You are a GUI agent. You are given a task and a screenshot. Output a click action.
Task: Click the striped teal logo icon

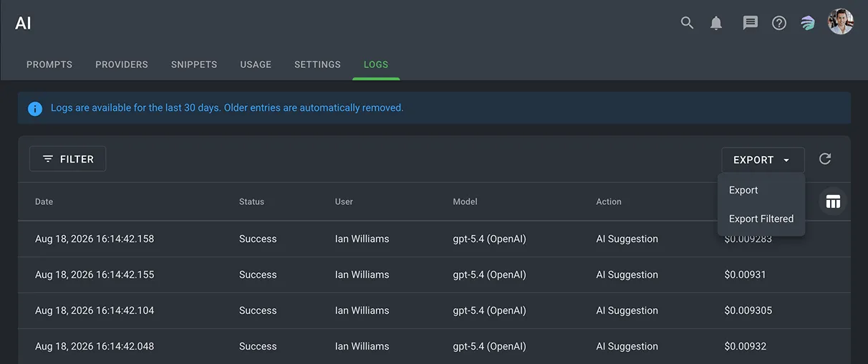coord(808,23)
